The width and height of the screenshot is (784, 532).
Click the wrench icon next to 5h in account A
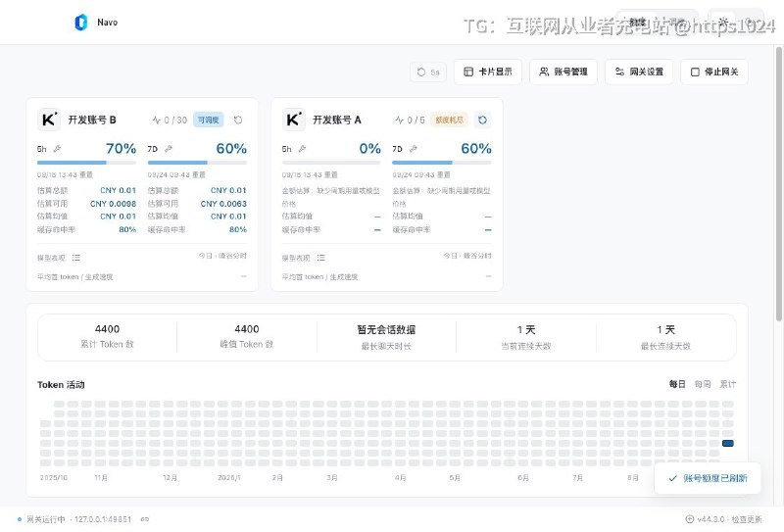pyautogui.click(x=302, y=149)
